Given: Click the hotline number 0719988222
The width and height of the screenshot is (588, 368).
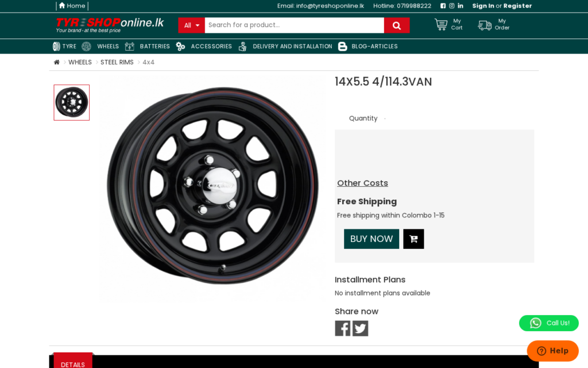Looking at the screenshot, I should click(414, 6).
